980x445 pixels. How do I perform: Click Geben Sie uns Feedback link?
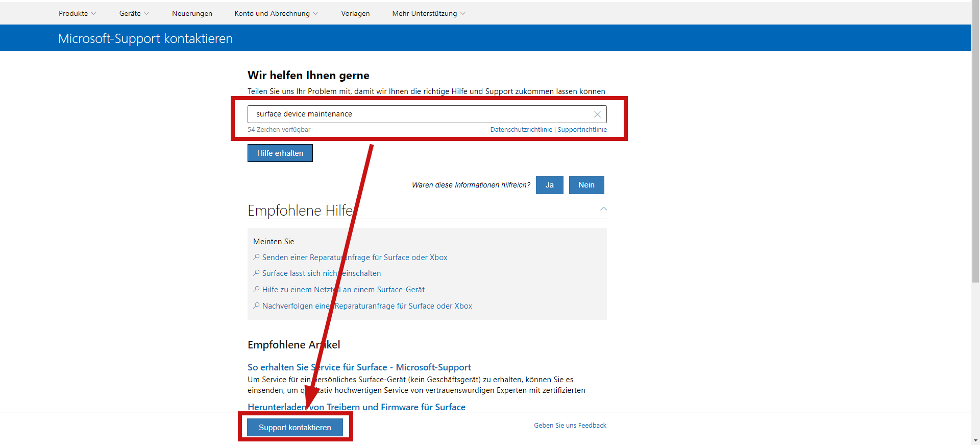[x=570, y=426]
